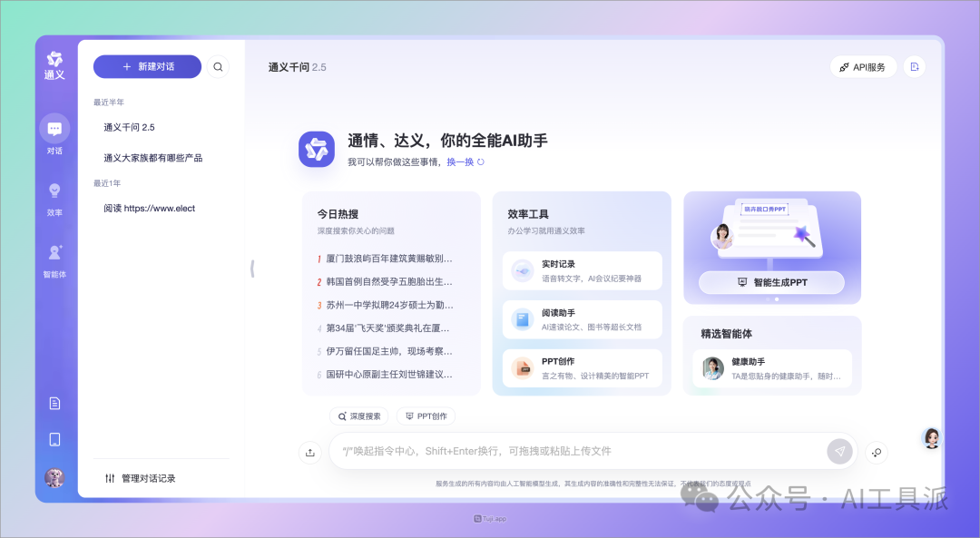Open the 对话 chat section

pyautogui.click(x=54, y=134)
